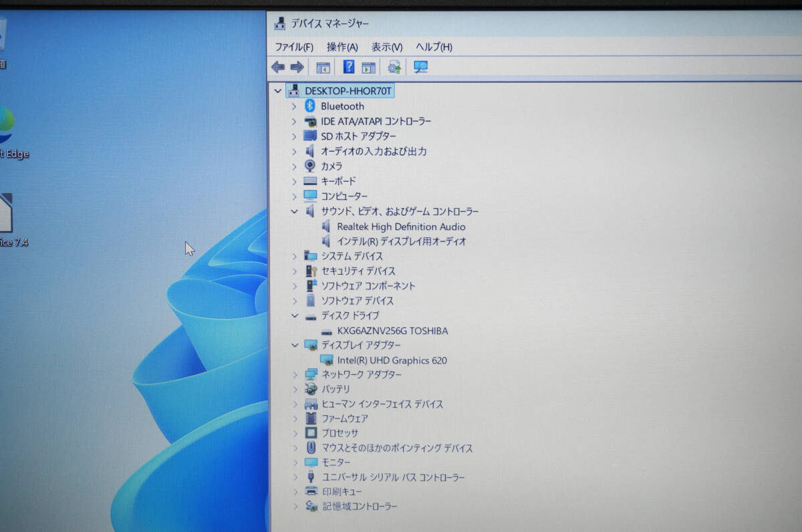The image size is (802, 532).
Task: Open the ファイル(F) menu
Action: pos(294,47)
